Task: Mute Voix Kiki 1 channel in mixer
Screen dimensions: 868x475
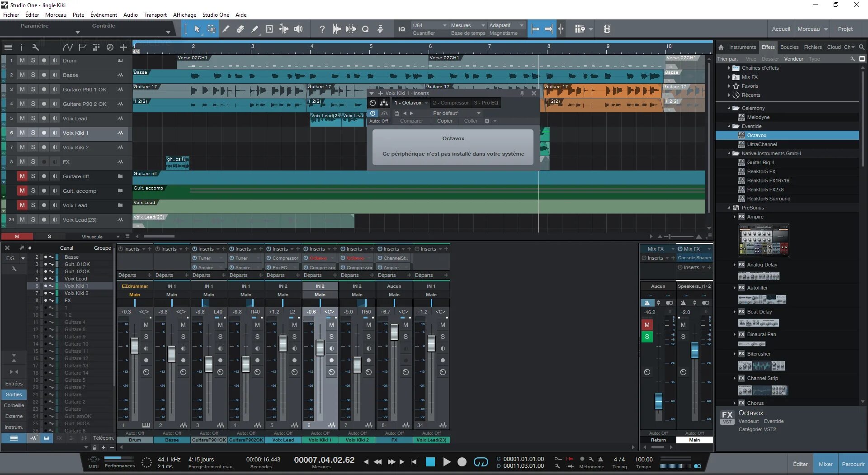Action: [331, 325]
